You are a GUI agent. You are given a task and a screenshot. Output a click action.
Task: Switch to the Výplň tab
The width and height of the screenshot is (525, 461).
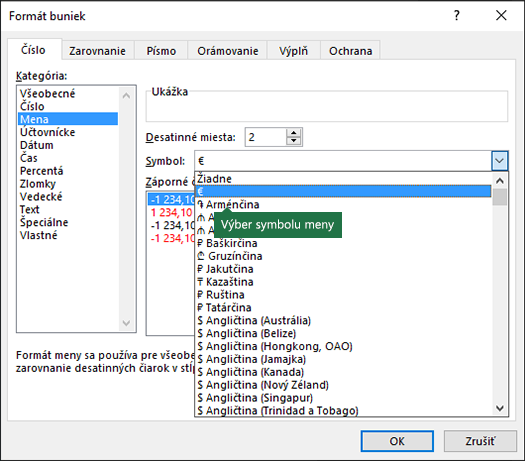(293, 51)
